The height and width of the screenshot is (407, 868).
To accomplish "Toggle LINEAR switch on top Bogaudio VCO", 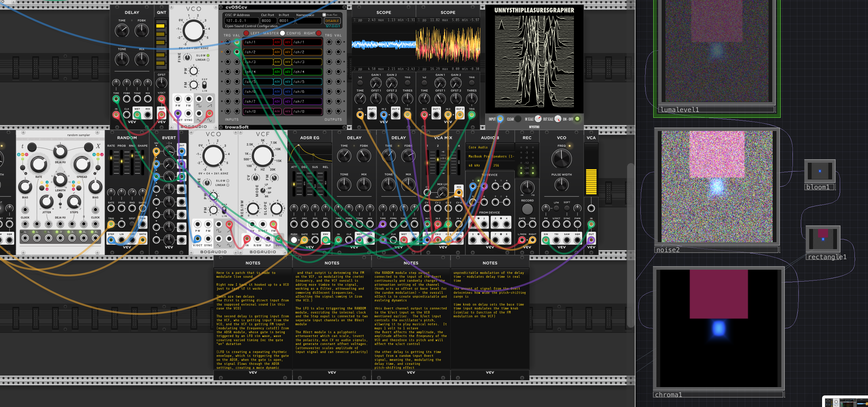I will 208,60.
